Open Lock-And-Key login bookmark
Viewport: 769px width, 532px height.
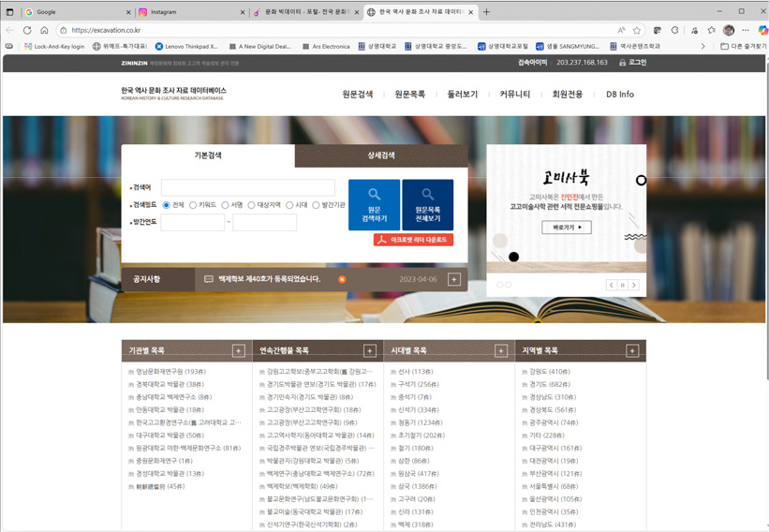[54, 47]
